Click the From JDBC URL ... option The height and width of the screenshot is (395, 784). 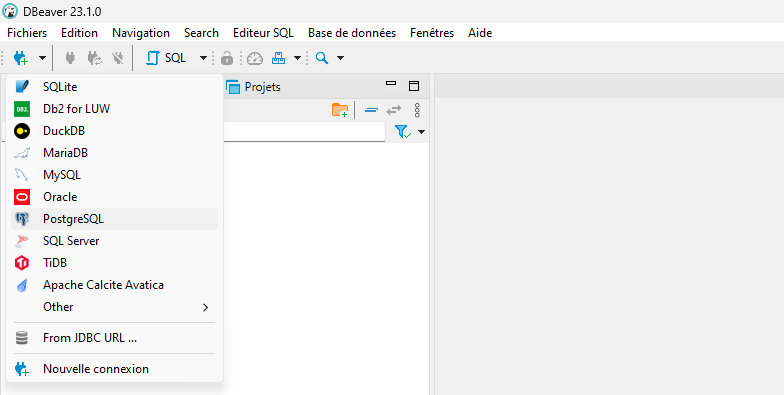coord(114,338)
